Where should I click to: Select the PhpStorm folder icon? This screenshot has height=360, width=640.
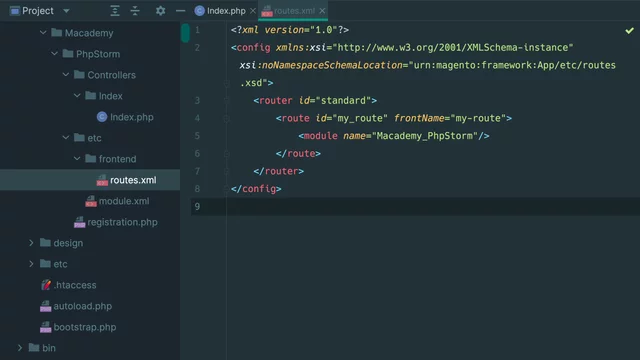coord(68,53)
